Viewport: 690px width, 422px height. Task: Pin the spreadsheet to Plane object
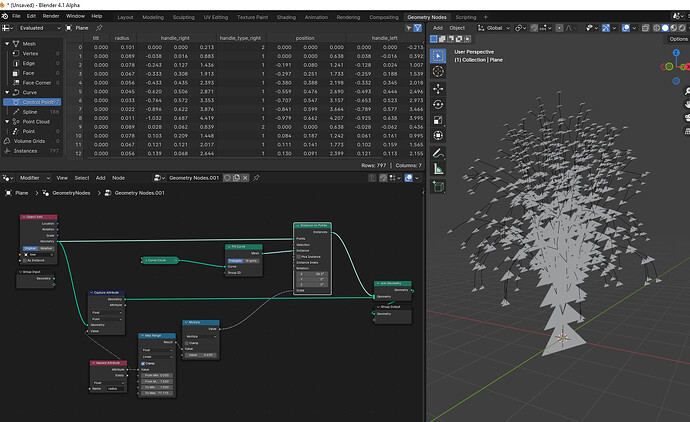pos(99,28)
